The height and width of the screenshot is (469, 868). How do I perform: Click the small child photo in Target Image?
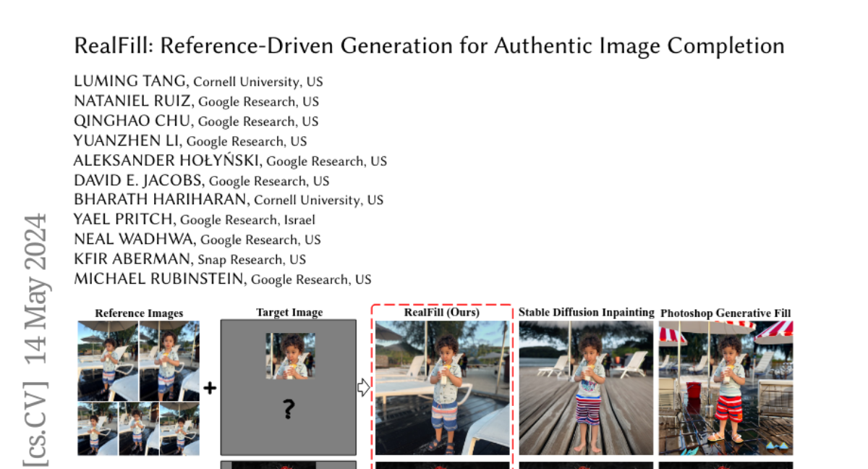(x=290, y=355)
